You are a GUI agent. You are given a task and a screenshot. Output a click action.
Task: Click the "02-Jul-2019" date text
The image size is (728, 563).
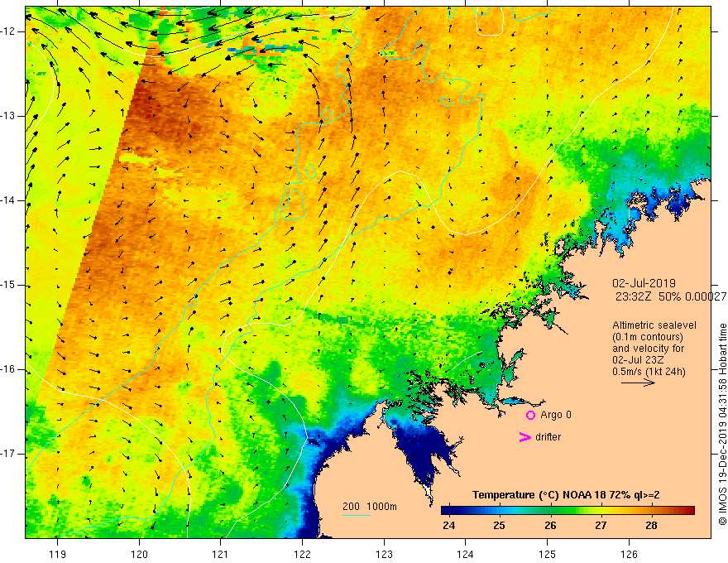point(644,283)
